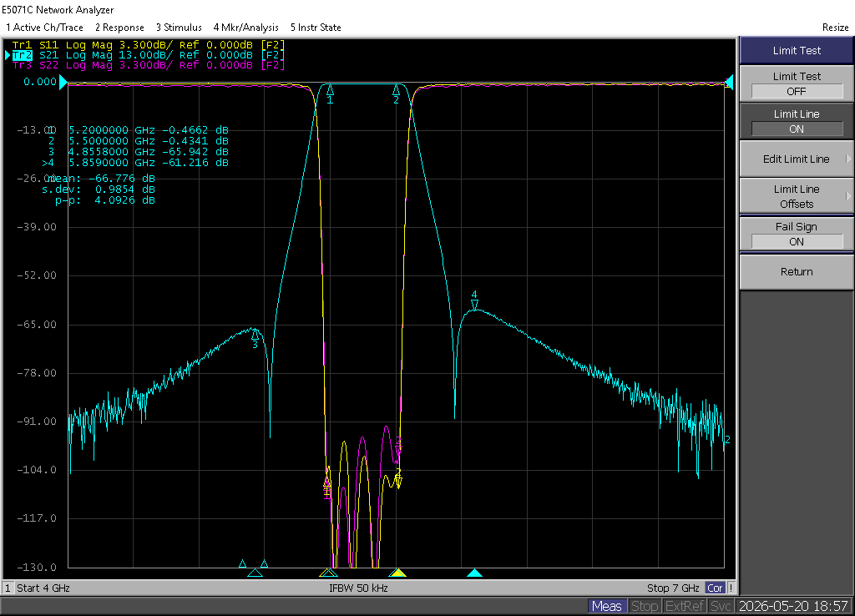Click the -117.0 Y-axis scale label

click(37, 518)
